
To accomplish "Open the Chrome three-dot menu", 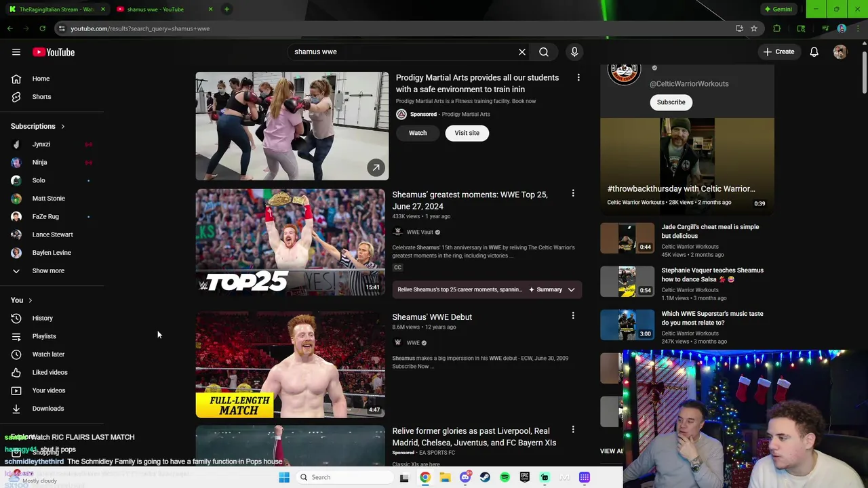I will (x=857, y=28).
